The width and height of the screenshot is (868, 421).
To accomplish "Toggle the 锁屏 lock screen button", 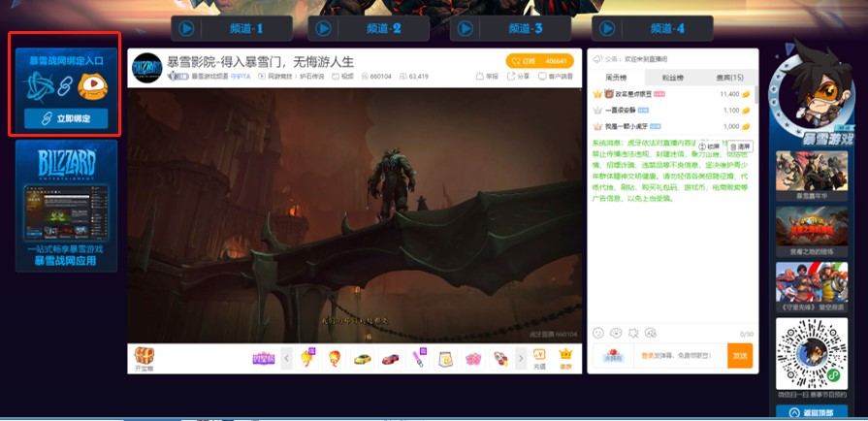I will [709, 146].
